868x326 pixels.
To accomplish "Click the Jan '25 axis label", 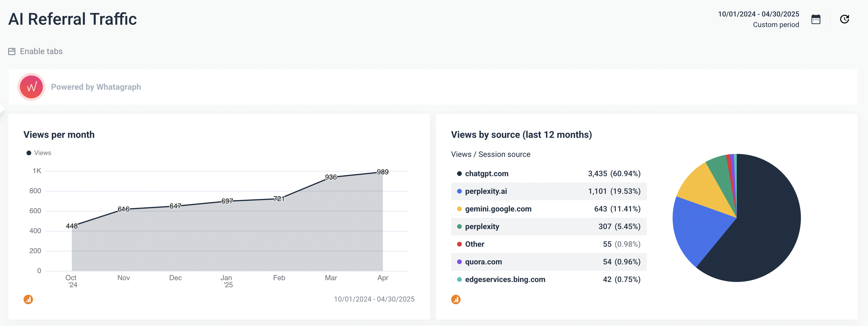I will [x=226, y=281].
